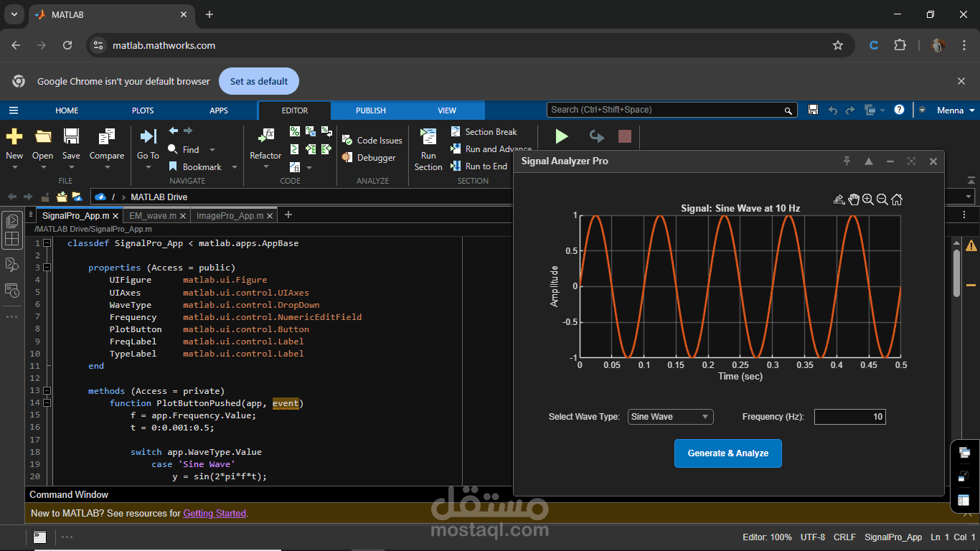Viewport: 980px width, 551px height.
Task: Insert a Section Break
Action: point(484,131)
